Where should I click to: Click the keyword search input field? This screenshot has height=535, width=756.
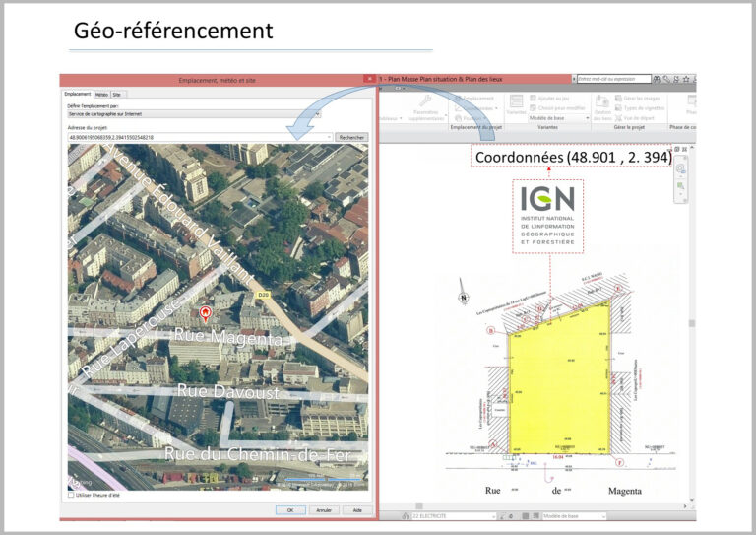click(612, 79)
